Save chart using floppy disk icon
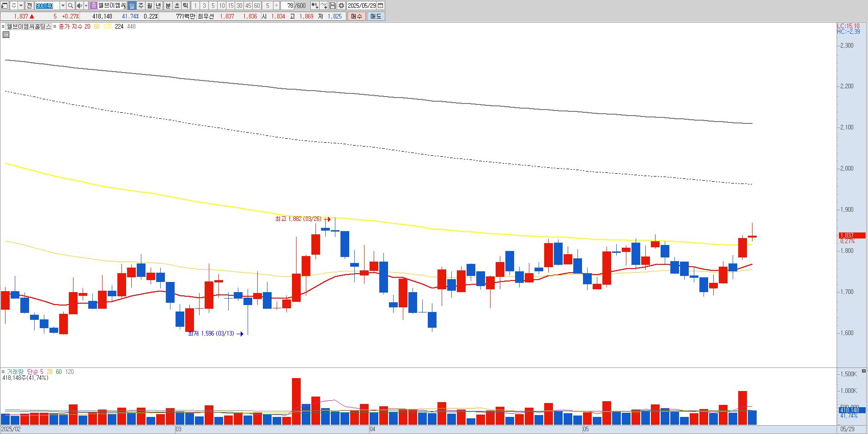868x434 pixels. tap(333, 6)
